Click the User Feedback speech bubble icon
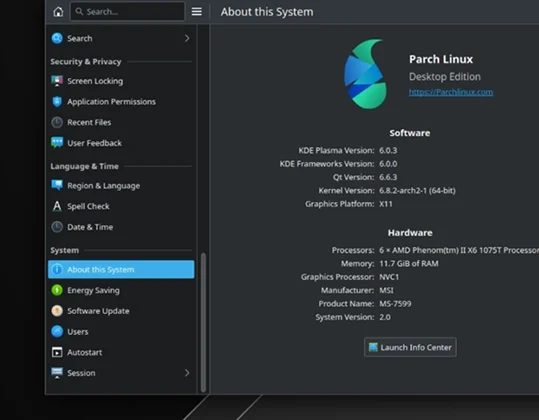Screen dimensions: 539x420 point(57,143)
